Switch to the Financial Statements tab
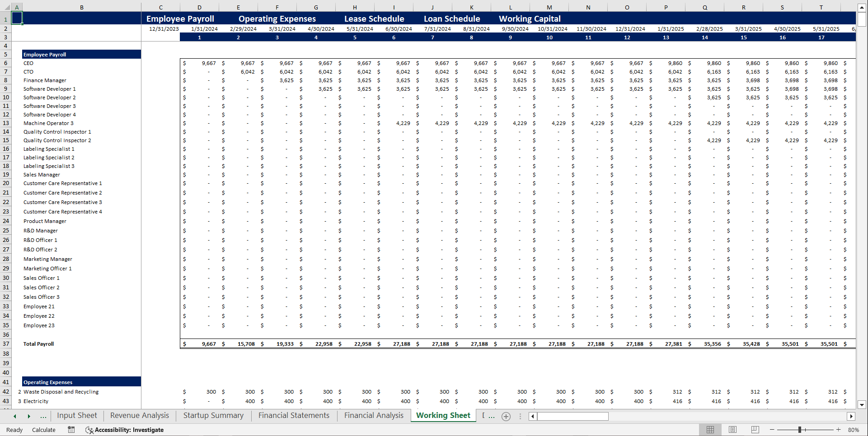 pyautogui.click(x=293, y=415)
